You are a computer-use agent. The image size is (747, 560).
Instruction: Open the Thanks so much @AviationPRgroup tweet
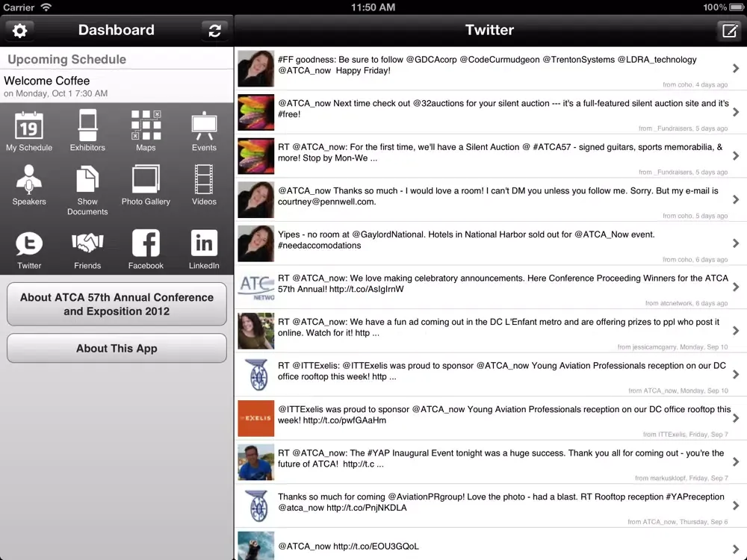click(491, 505)
